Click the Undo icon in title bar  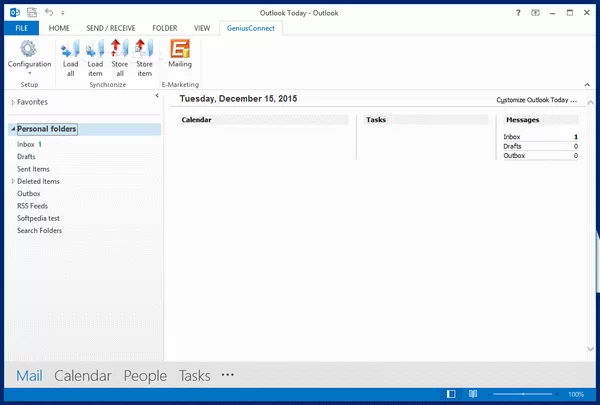(x=49, y=12)
